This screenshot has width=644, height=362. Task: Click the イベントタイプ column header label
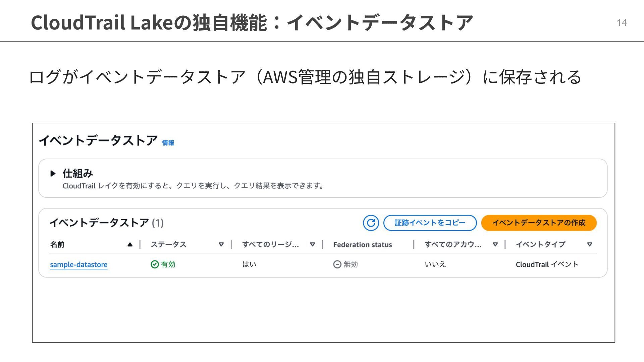pos(540,245)
